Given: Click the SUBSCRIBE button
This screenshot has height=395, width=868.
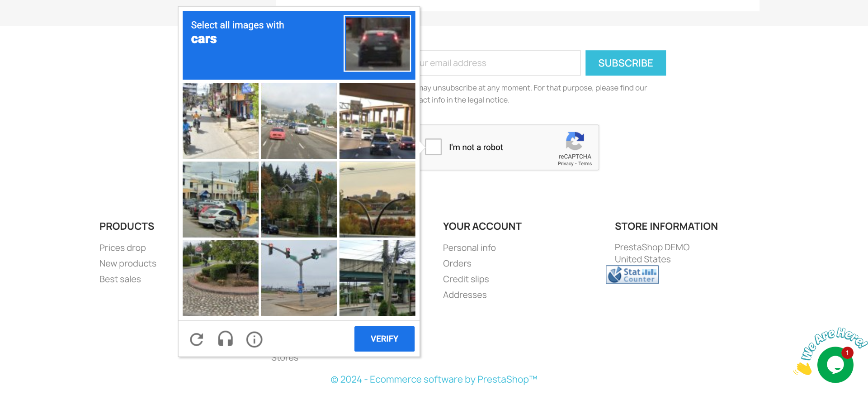Looking at the screenshot, I should 626,63.
